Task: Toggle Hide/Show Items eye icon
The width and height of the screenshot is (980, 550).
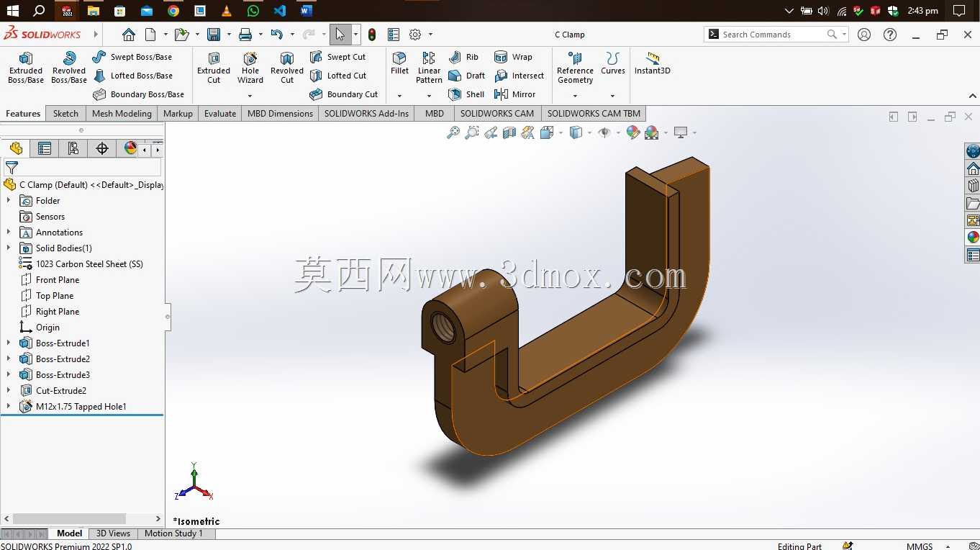Action: click(x=604, y=132)
